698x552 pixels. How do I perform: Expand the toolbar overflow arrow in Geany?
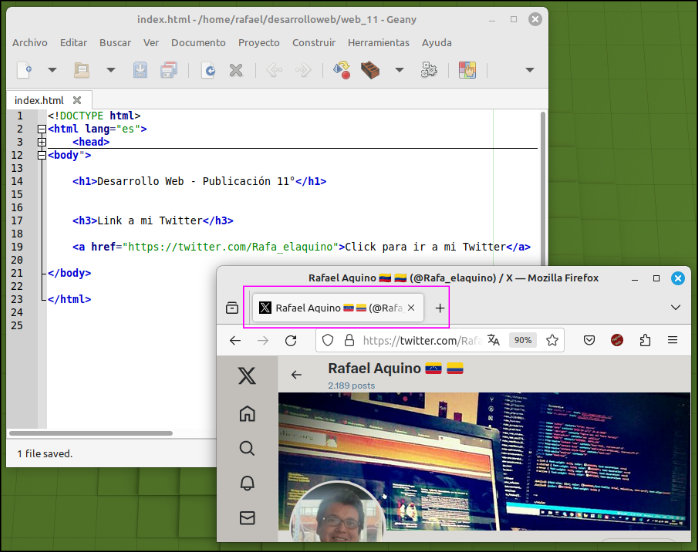530,70
